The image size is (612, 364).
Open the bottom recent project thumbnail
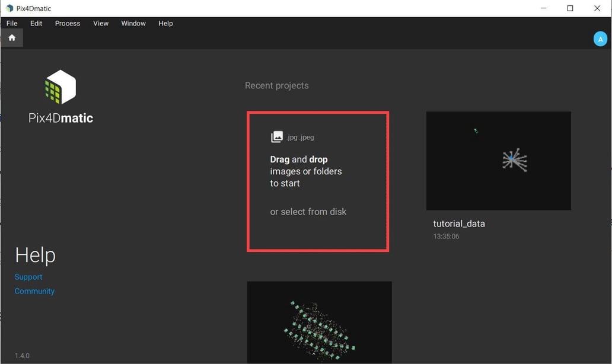[x=319, y=322]
